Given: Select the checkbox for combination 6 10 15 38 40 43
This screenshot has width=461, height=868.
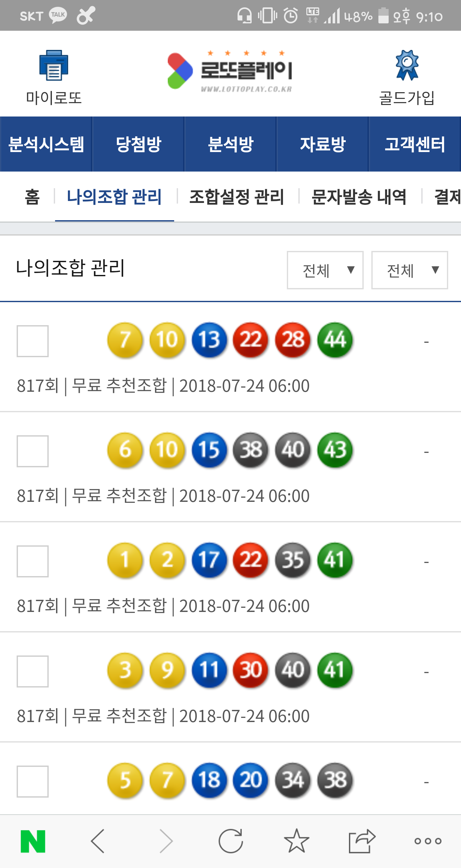Looking at the screenshot, I should (33, 451).
